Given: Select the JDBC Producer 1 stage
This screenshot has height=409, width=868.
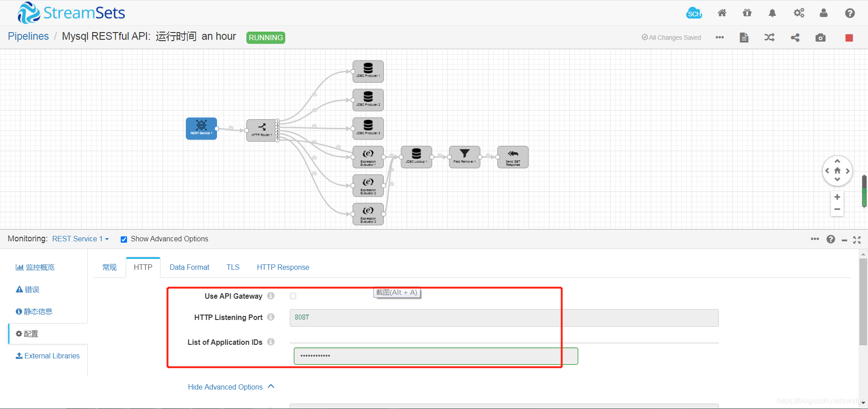Looking at the screenshot, I should click(x=368, y=71).
